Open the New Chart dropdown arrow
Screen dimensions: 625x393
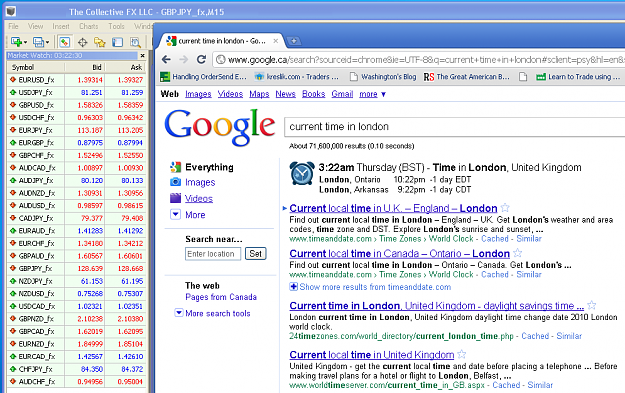(x=25, y=42)
